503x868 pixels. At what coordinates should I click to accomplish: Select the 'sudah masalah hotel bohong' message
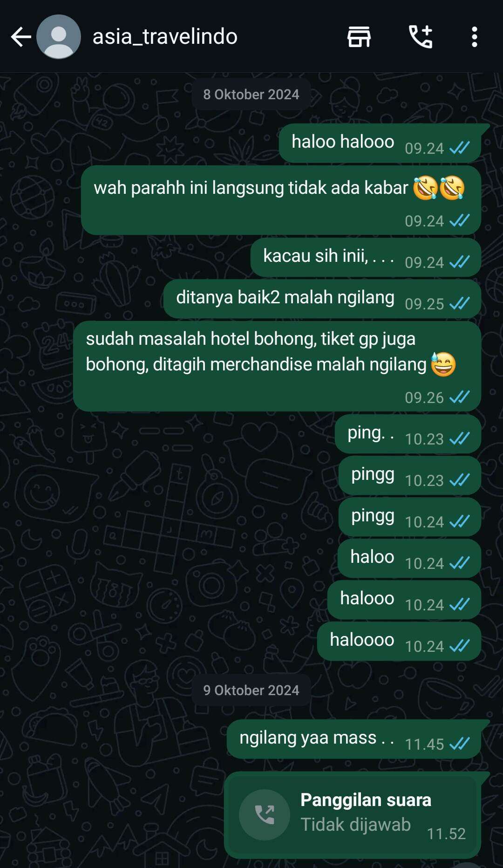click(277, 366)
